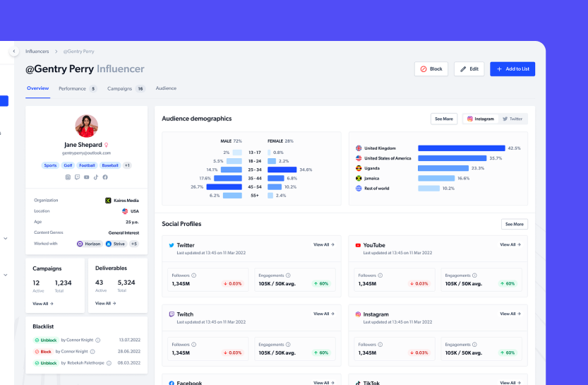The image size is (588, 385).
Task: Click Jane Shepard's profile photo
Action: point(87,126)
